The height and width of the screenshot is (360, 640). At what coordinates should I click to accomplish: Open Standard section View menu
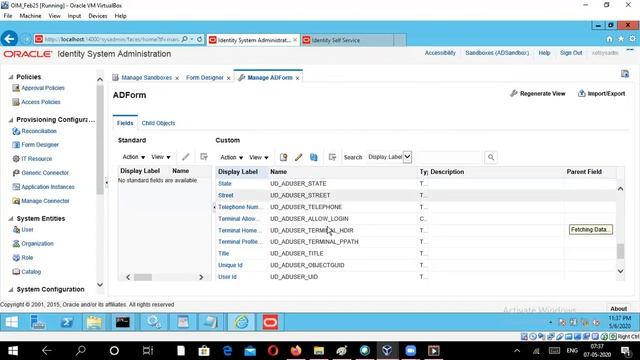click(x=161, y=157)
